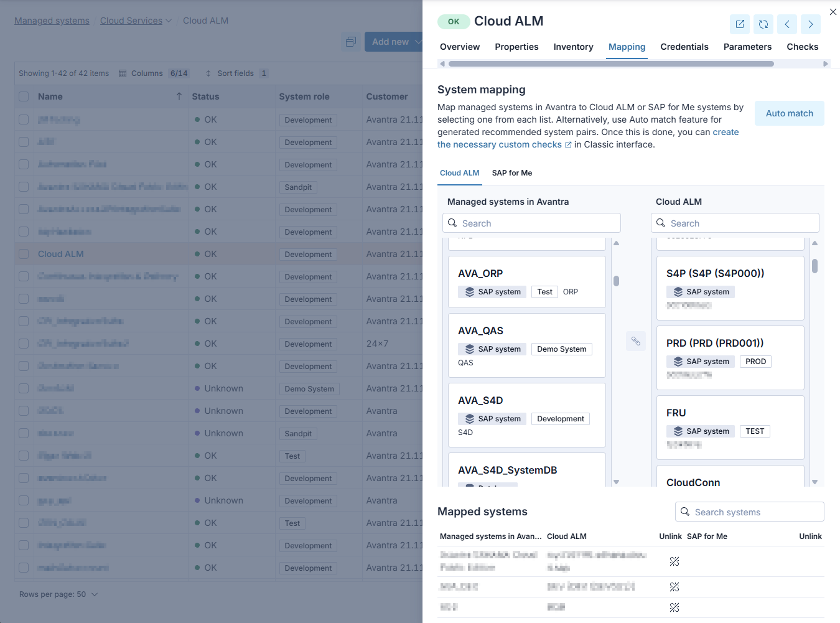Click external link icon after custom checks

click(568, 145)
